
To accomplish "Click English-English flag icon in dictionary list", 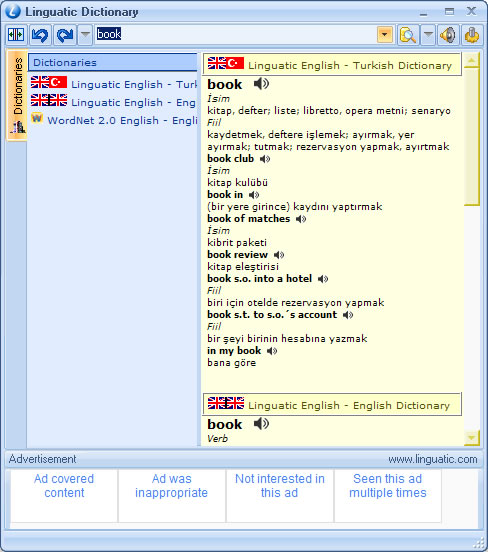I will 49,100.
